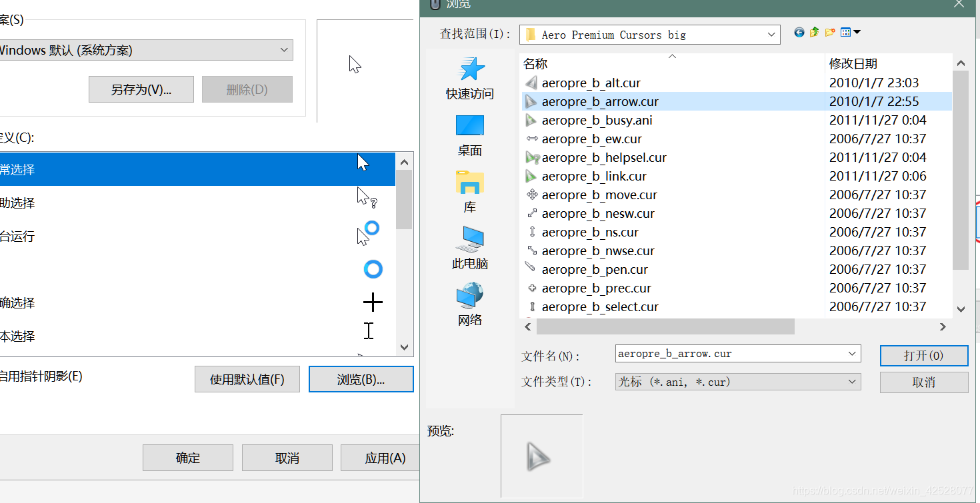Click the 使用默认值(F) button
Screen dimensions: 980x503
[247, 379]
